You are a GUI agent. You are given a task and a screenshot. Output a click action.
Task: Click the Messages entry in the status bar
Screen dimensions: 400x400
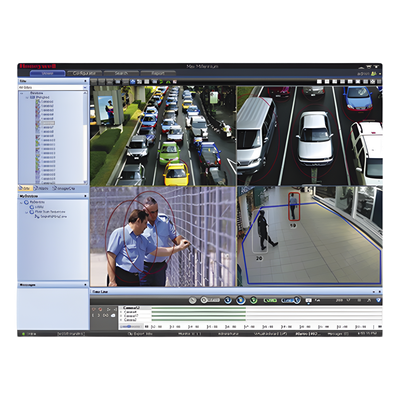338,333
